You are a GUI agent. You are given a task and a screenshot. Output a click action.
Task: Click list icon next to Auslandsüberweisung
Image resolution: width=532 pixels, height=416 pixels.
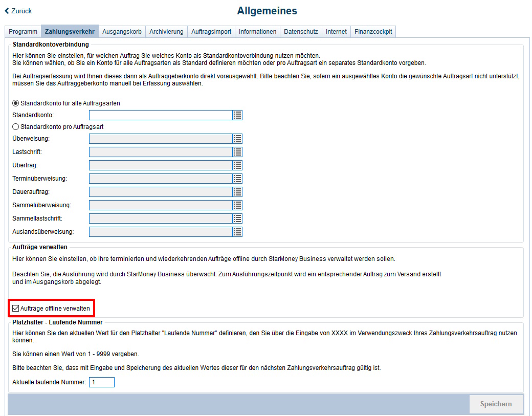tap(237, 232)
